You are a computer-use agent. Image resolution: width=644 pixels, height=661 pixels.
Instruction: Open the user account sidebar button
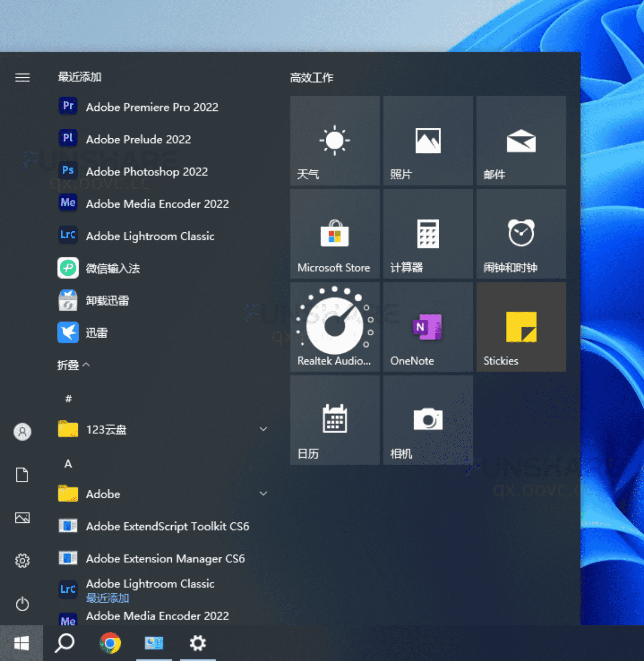[22, 432]
